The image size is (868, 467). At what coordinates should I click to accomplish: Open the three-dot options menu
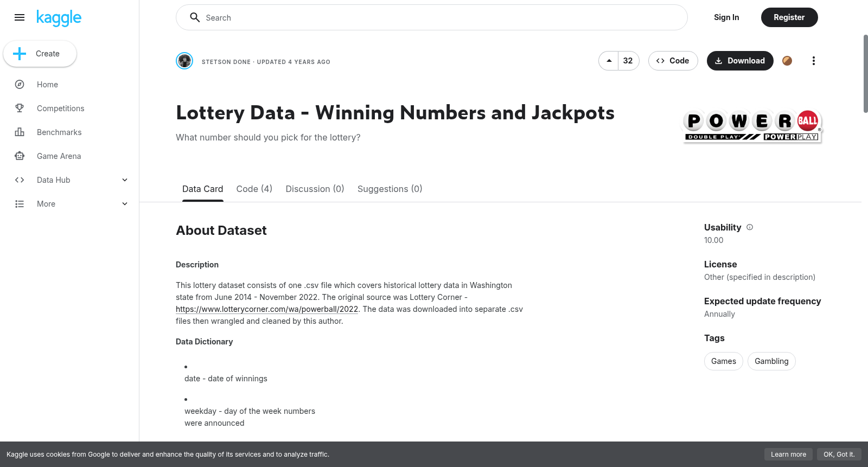[813, 61]
